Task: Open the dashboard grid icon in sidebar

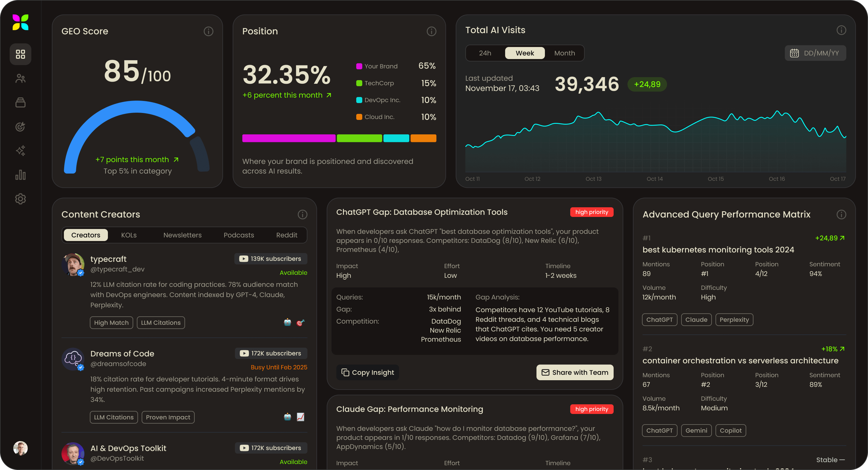Action: pos(20,54)
